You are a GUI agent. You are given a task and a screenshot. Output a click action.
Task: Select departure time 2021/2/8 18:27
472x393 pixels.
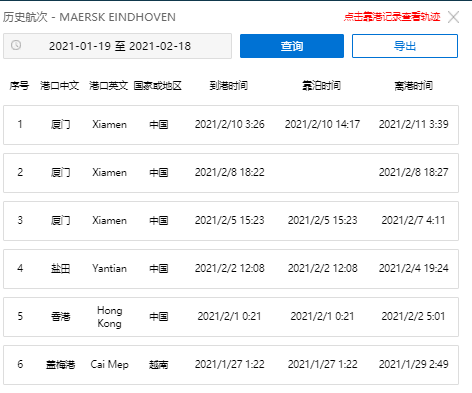click(414, 172)
